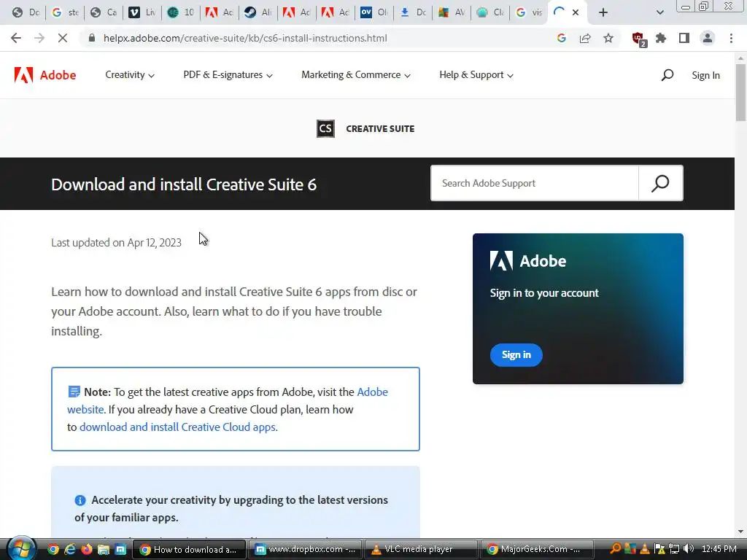Click the browser forward arrow
The image size is (747, 560).
pyautogui.click(x=39, y=38)
